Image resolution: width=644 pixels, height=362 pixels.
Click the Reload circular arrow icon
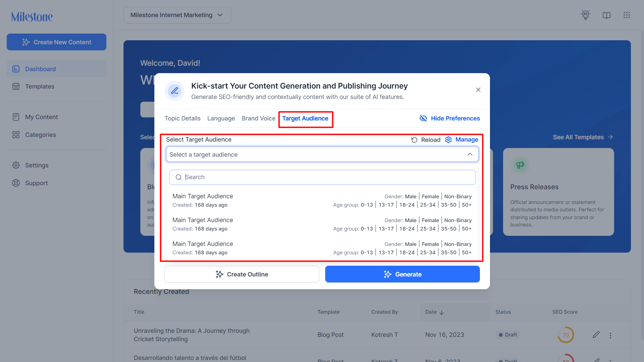coord(414,140)
